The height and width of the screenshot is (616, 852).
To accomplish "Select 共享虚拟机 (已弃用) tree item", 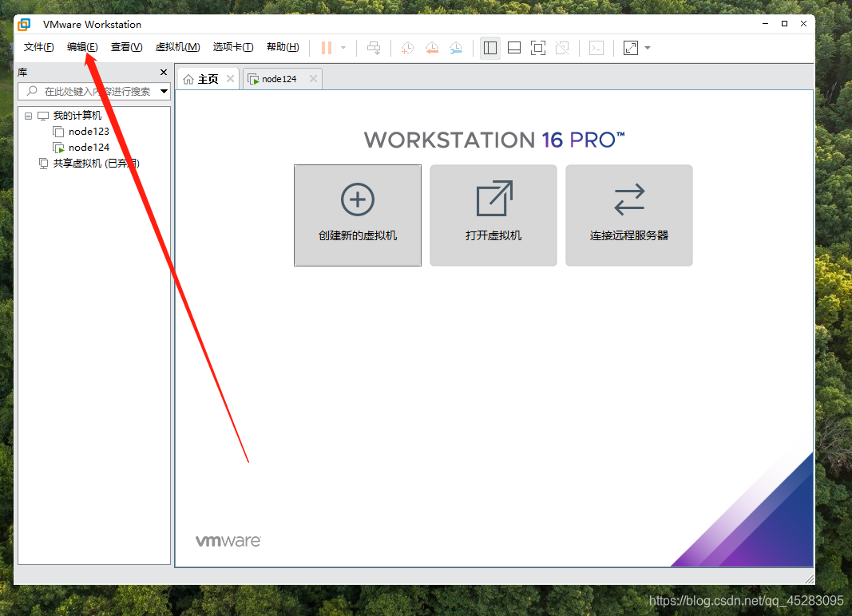I will (96, 164).
